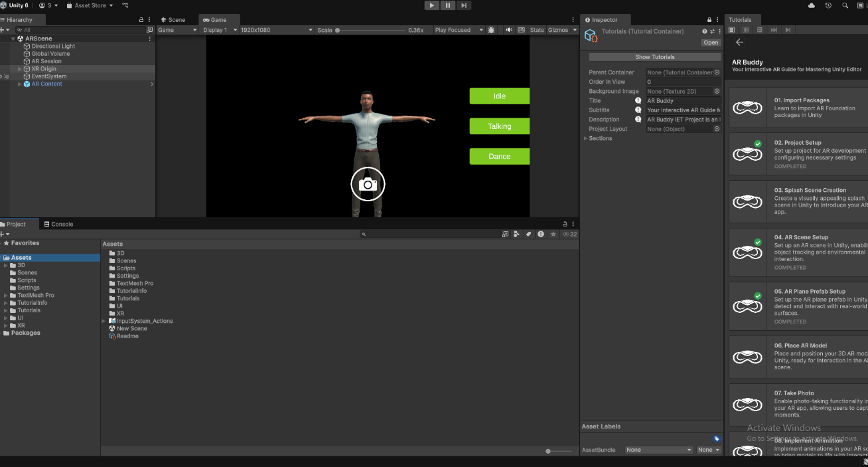Screen dimensions: 868x467
Task: Open Game view more options menu
Action: [x=573, y=20]
